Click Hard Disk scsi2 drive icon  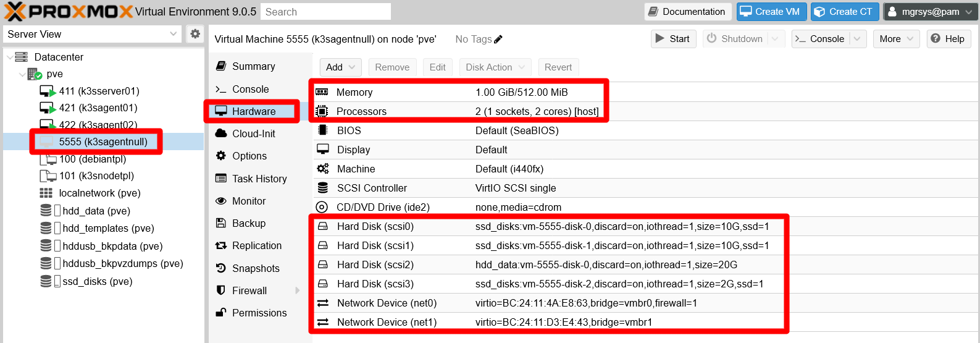(x=322, y=265)
